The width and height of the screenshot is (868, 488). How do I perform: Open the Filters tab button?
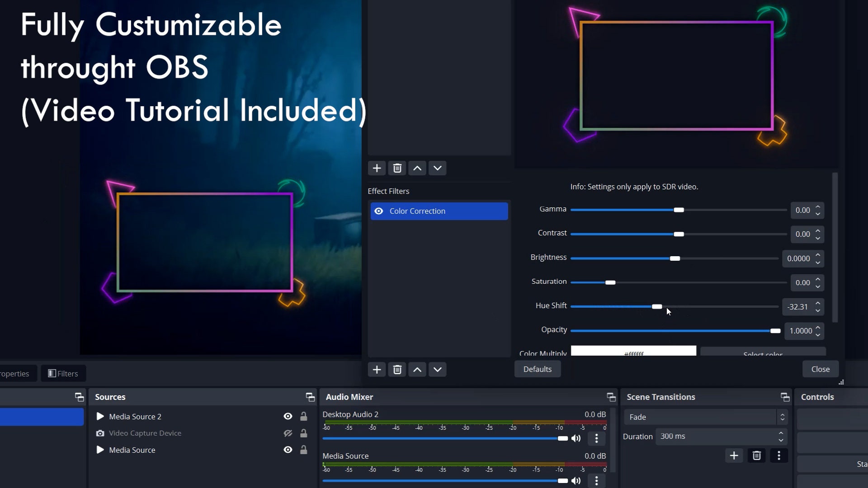[63, 373]
